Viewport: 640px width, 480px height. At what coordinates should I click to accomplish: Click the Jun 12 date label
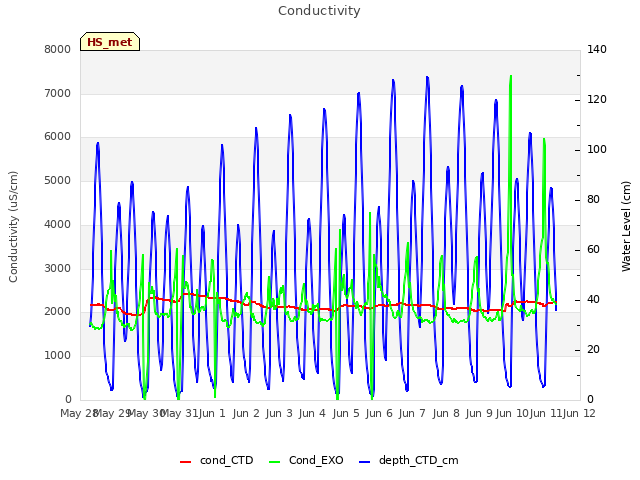click(579, 413)
